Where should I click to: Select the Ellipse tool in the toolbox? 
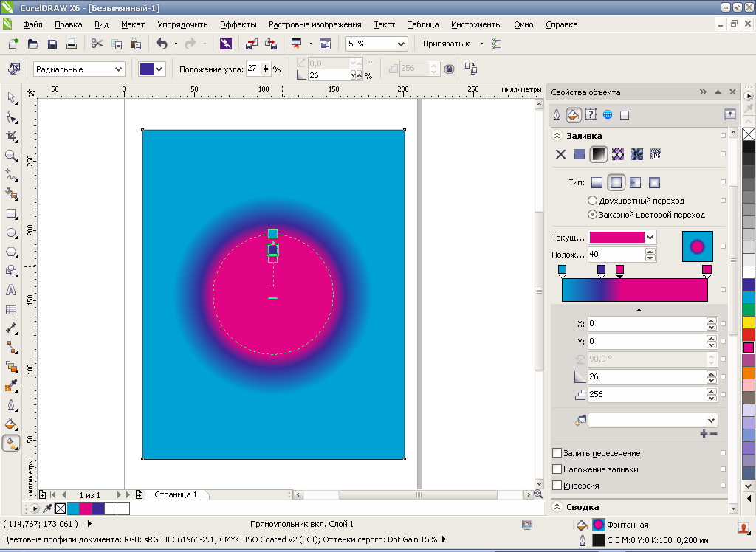click(x=11, y=232)
